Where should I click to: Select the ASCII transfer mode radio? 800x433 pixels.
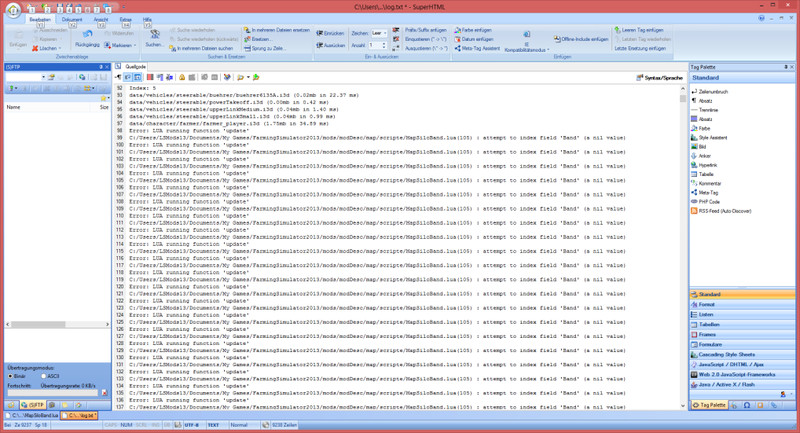[44, 376]
